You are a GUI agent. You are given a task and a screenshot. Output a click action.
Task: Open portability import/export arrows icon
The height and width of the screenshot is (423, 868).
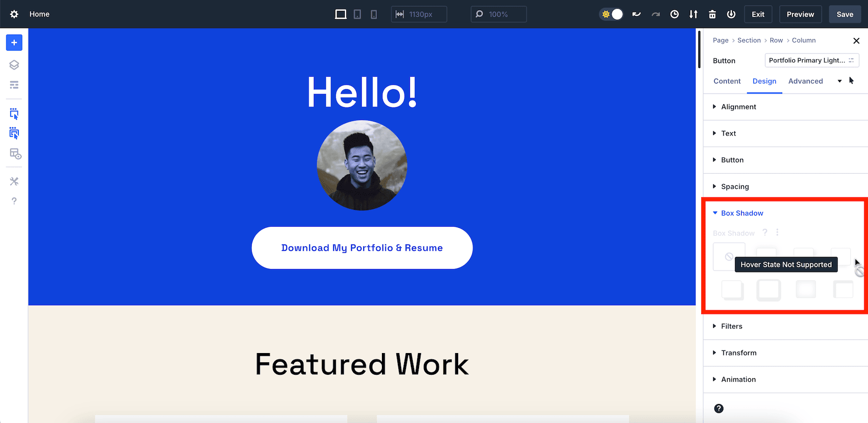693,14
